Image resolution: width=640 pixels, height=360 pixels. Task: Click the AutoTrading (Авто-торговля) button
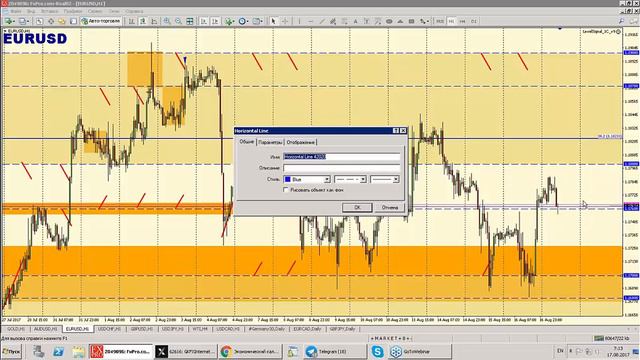tap(101, 21)
